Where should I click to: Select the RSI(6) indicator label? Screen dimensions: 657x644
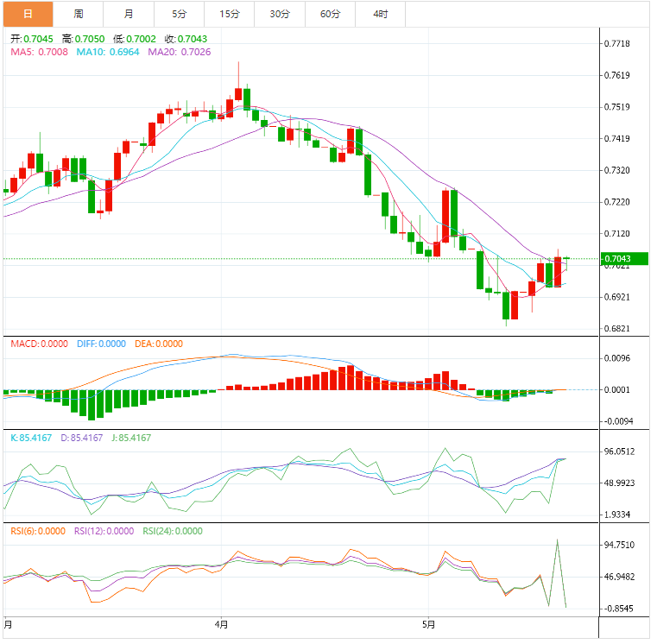click(x=39, y=531)
